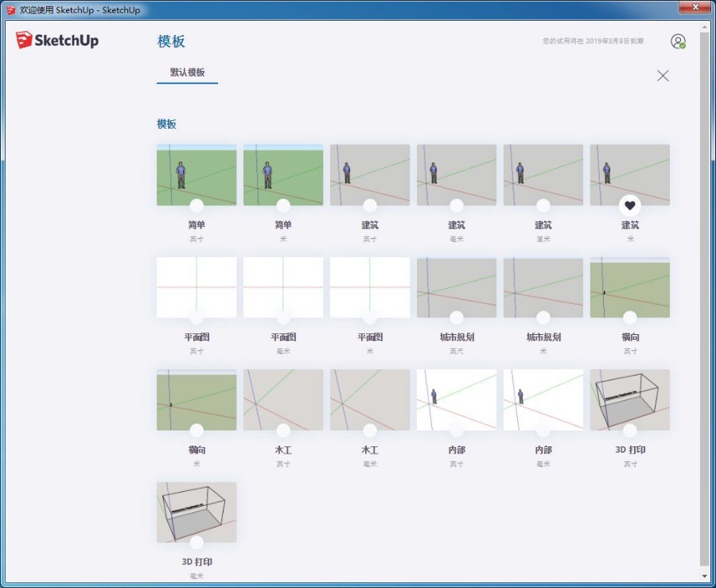Image resolution: width=716 pixels, height=588 pixels.
Task: Open the 平面图 毫米 template thumbnail
Action: [283, 287]
